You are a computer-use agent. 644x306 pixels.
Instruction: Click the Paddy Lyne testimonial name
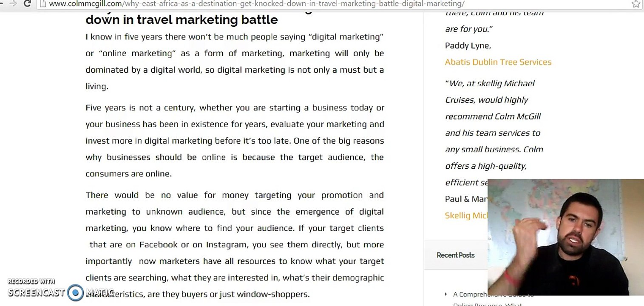point(468,45)
